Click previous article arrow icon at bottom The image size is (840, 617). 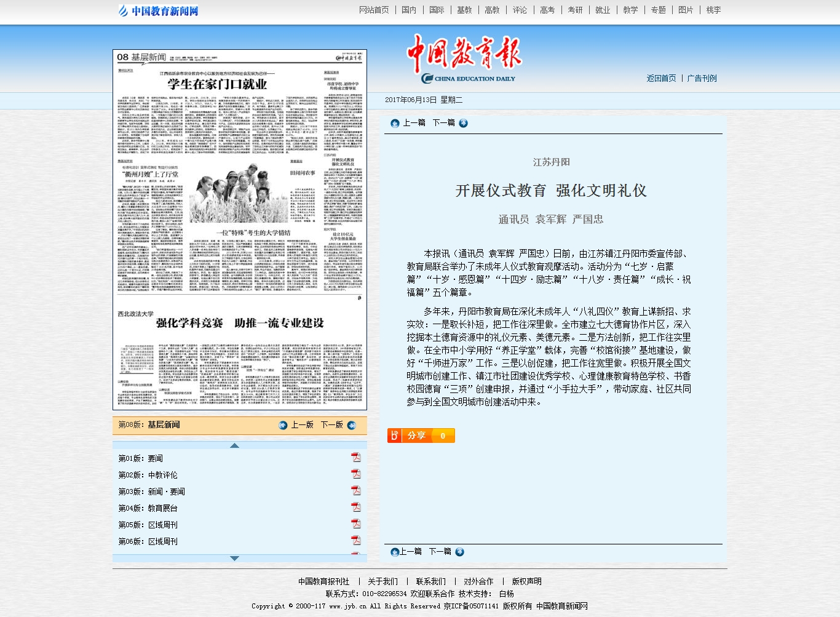pyautogui.click(x=395, y=552)
